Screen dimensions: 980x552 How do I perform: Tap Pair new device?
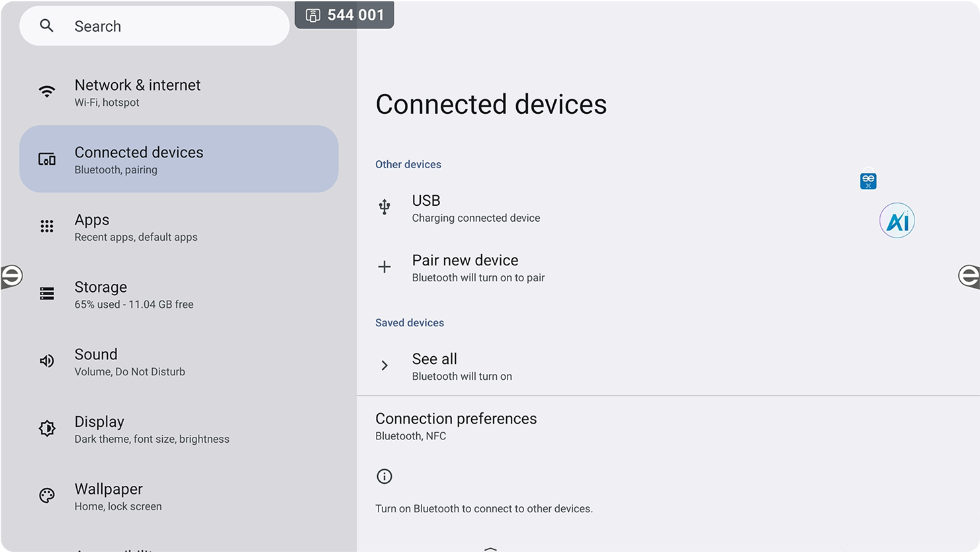click(x=465, y=267)
